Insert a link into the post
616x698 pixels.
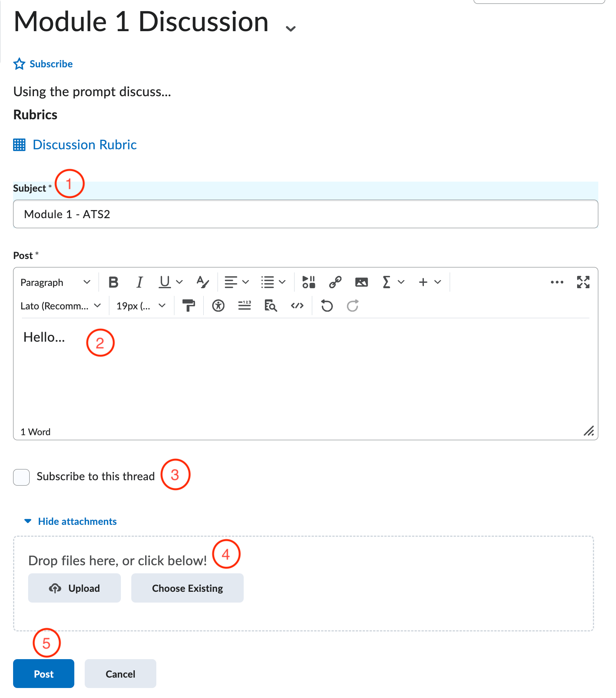[x=335, y=282]
